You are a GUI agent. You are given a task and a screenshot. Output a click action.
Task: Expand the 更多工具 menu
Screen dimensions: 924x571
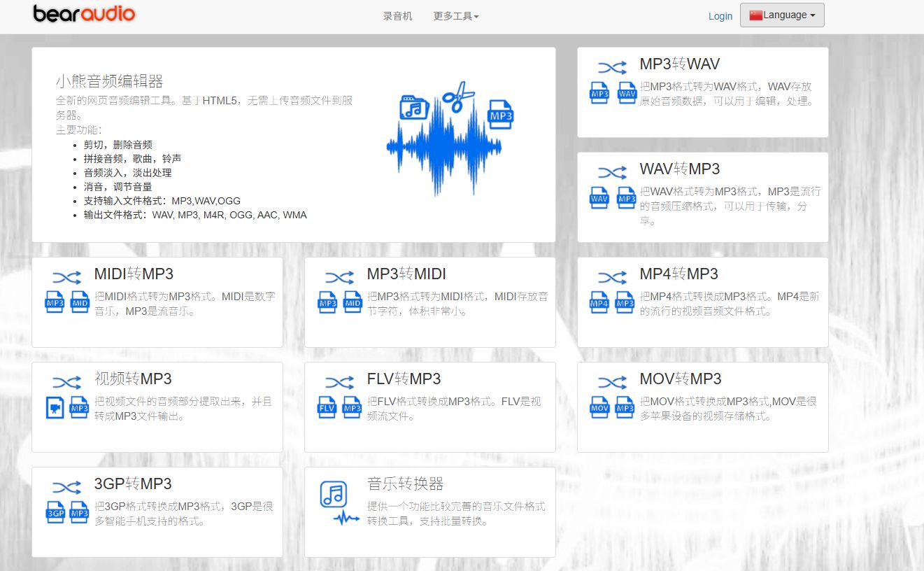coord(456,16)
